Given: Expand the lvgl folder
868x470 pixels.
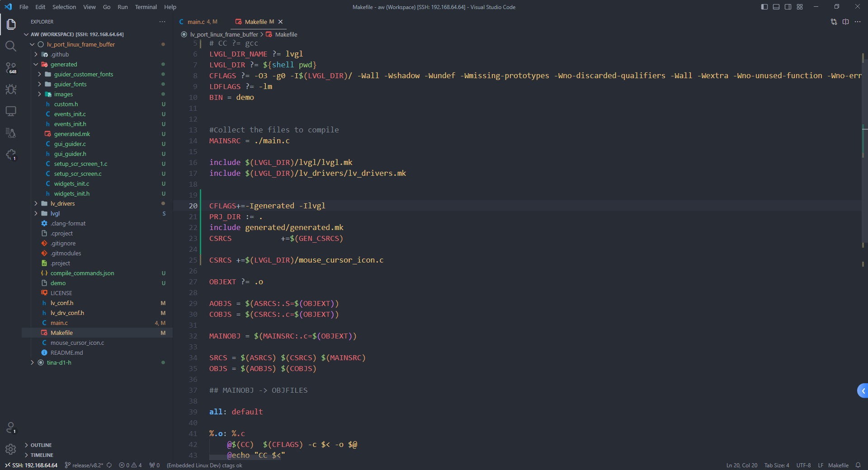Looking at the screenshot, I should tap(36, 213).
